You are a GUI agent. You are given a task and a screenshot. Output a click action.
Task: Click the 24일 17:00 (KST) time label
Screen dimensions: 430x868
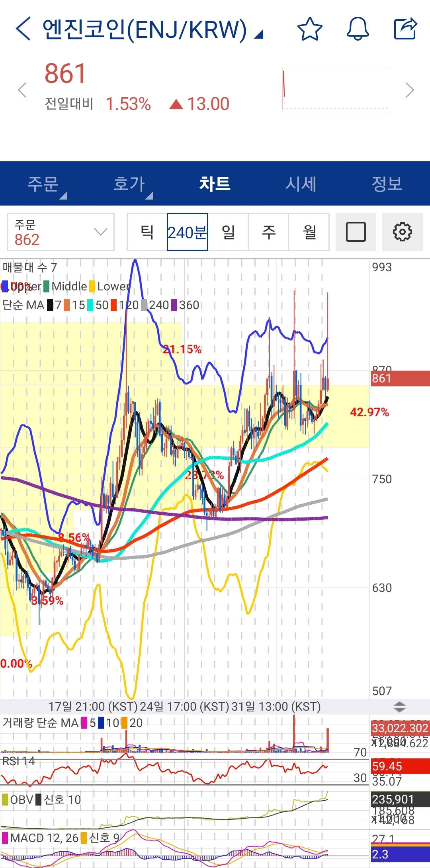pyautogui.click(x=184, y=707)
